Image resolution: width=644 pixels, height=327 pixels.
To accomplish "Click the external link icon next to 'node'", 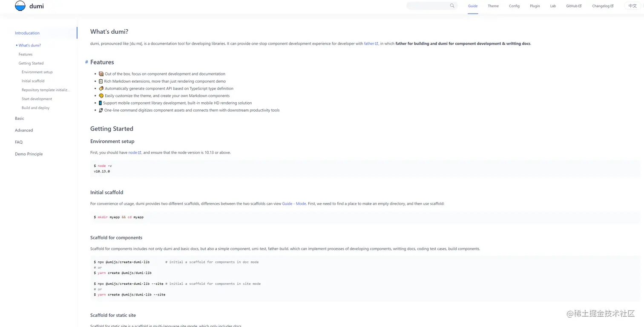I will (x=140, y=153).
